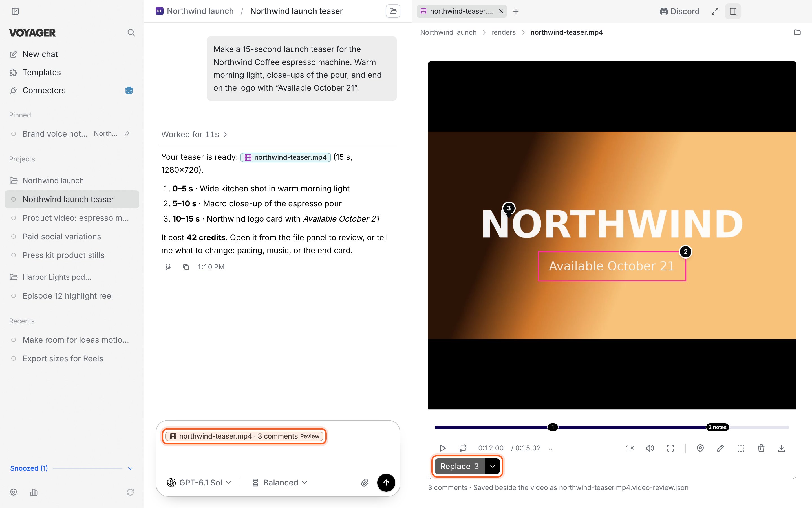The height and width of the screenshot is (508, 812).
Task: Click timeline comment marker 1
Action: click(x=553, y=427)
